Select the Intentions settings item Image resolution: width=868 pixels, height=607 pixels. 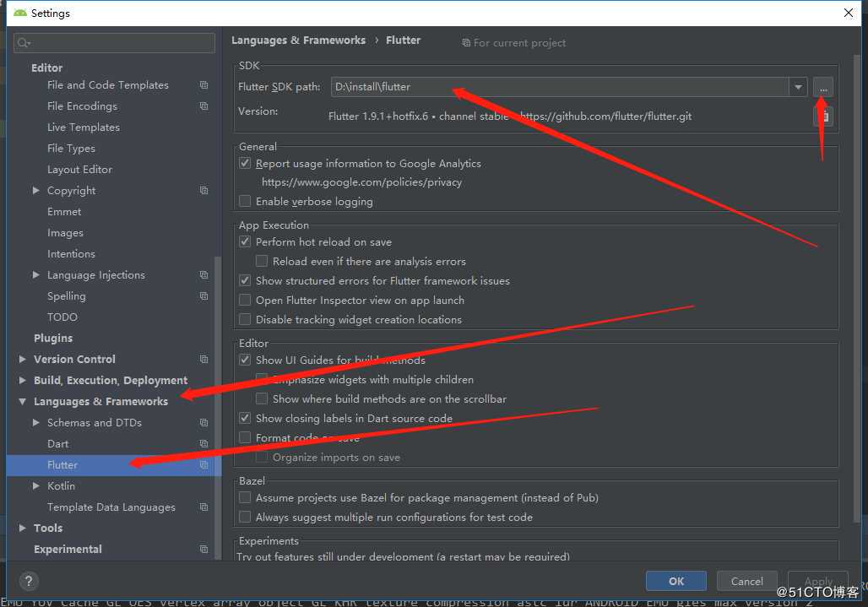pos(72,254)
